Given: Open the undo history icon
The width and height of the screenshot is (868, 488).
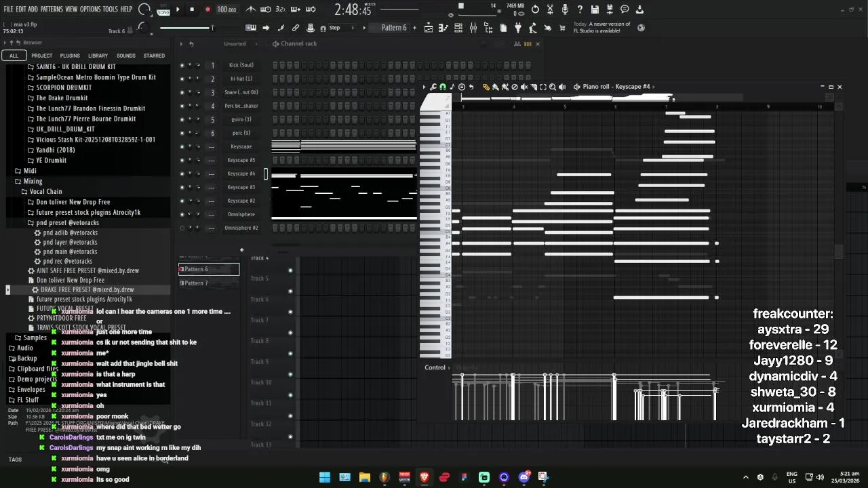Looking at the screenshot, I should pos(535,9).
